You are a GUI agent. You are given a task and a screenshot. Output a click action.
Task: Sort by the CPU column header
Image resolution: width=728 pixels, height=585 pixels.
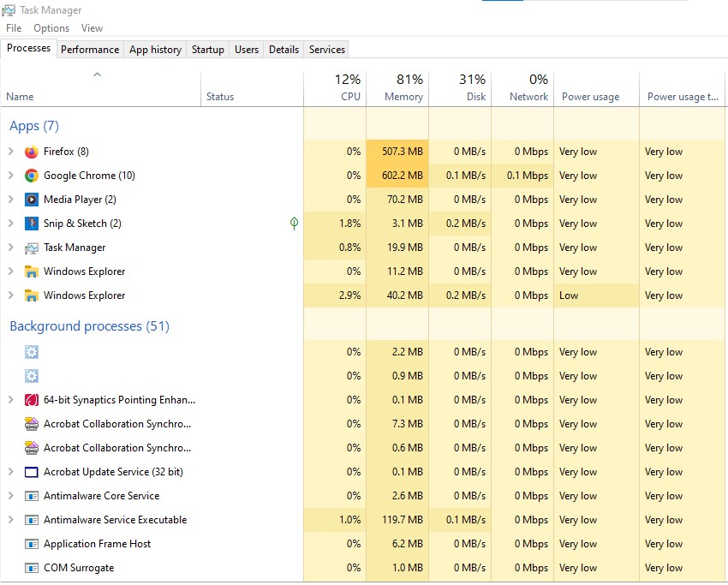click(335, 88)
